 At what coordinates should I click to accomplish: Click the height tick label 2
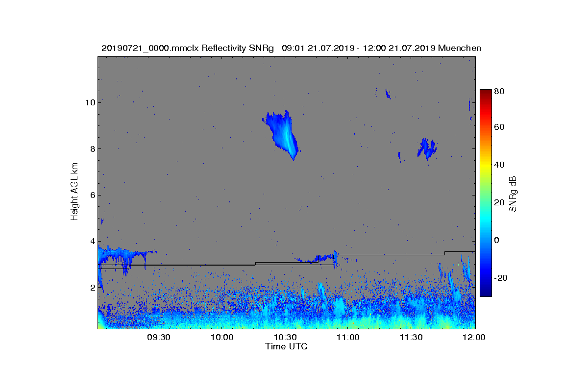point(92,288)
